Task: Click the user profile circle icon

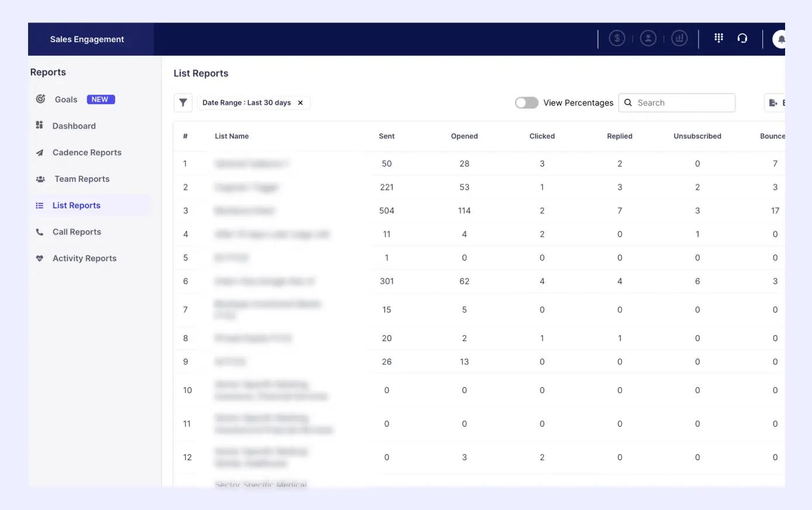Action: point(648,39)
